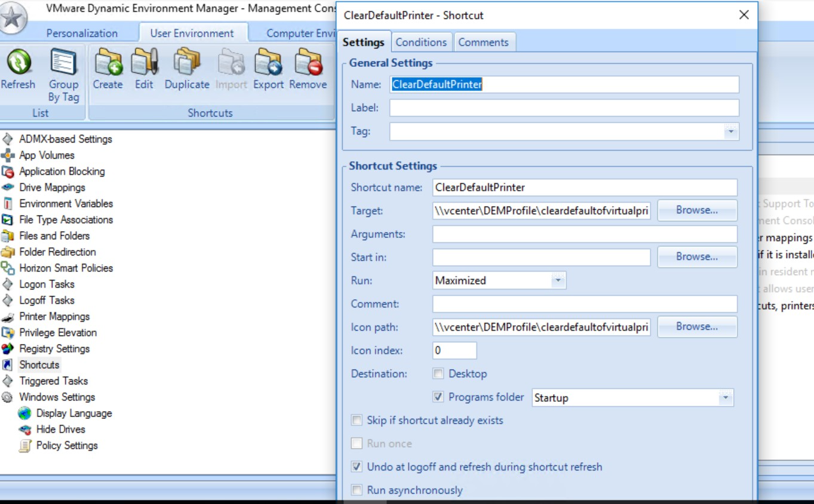Uncheck Undo at logoff and refresh
Screen dimensions: 814x504
pos(357,467)
